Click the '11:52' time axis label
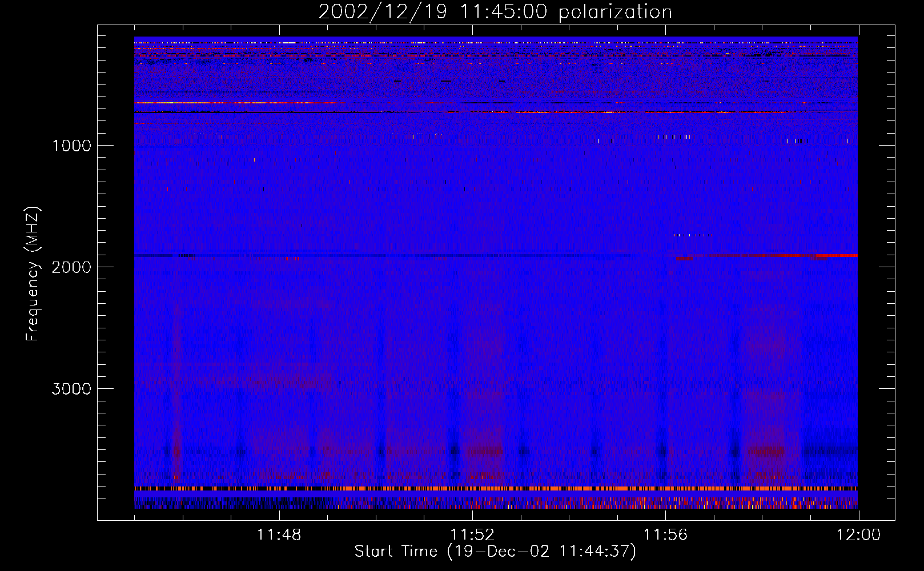Image resolution: width=924 pixels, height=571 pixels. point(472,535)
